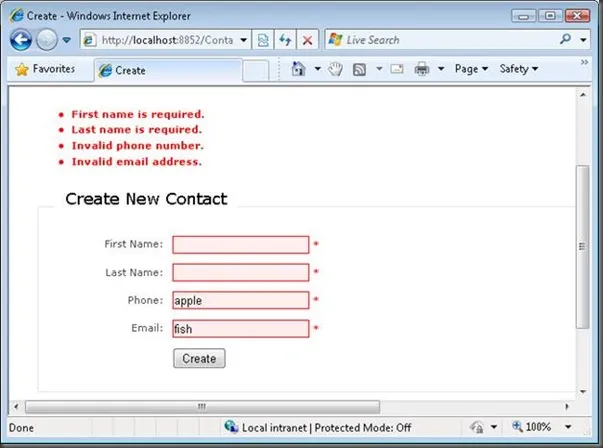Expand the status bar security dropdown arrow
The width and height of the screenshot is (603, 448).
point(494,427)
